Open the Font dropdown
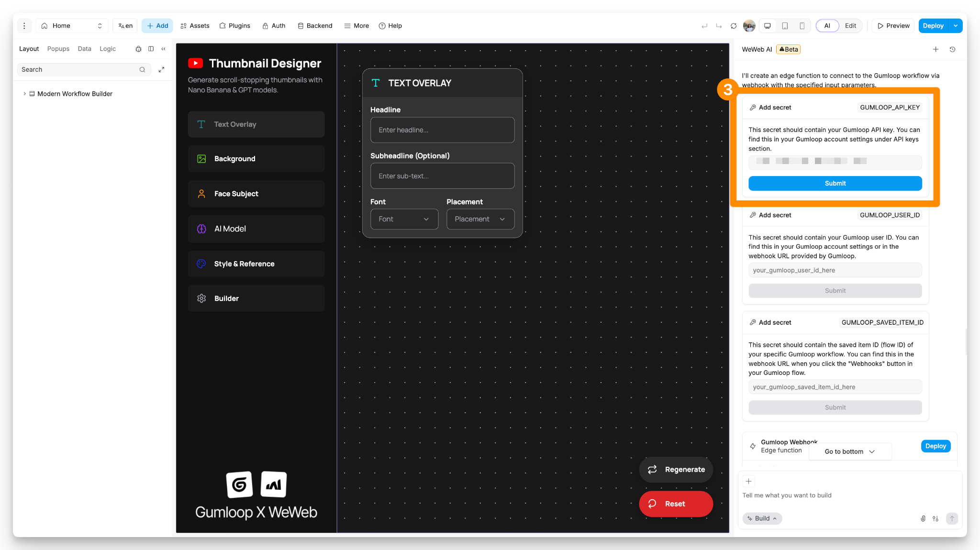 pyautogui.click(x=404, y=219)
